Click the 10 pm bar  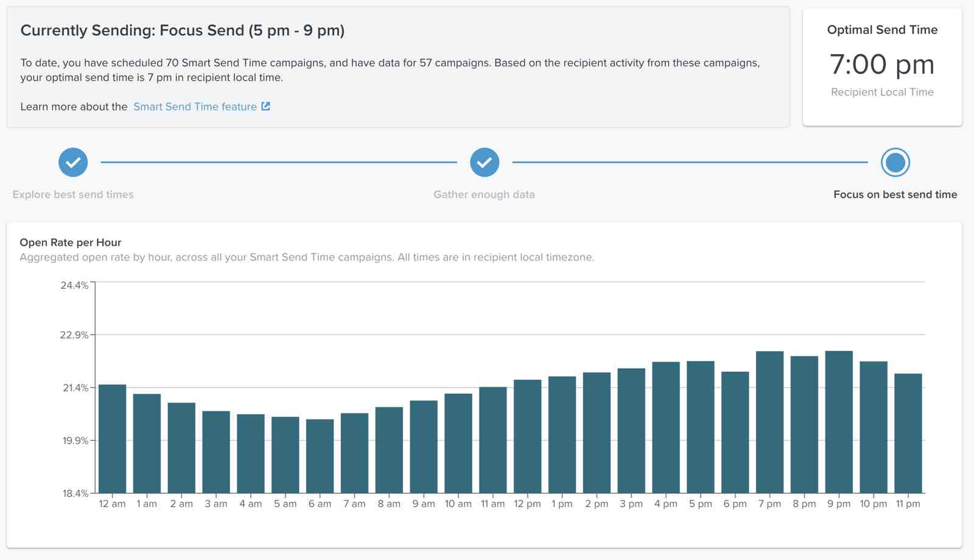point(874,426)
